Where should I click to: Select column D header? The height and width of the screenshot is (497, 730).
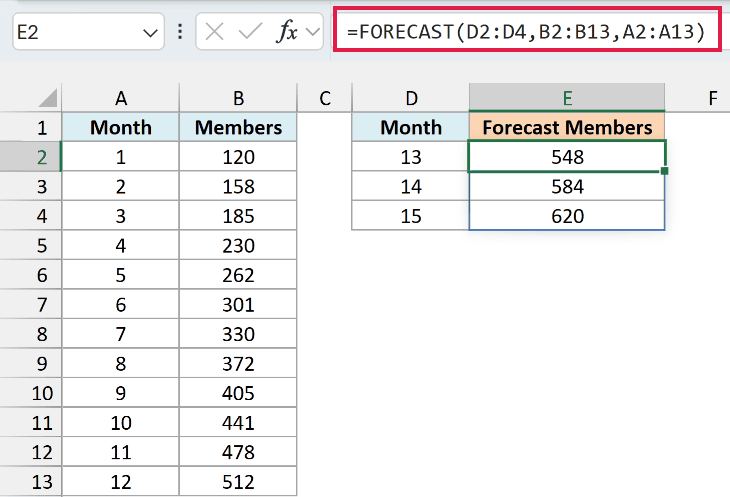click(411, 98)
